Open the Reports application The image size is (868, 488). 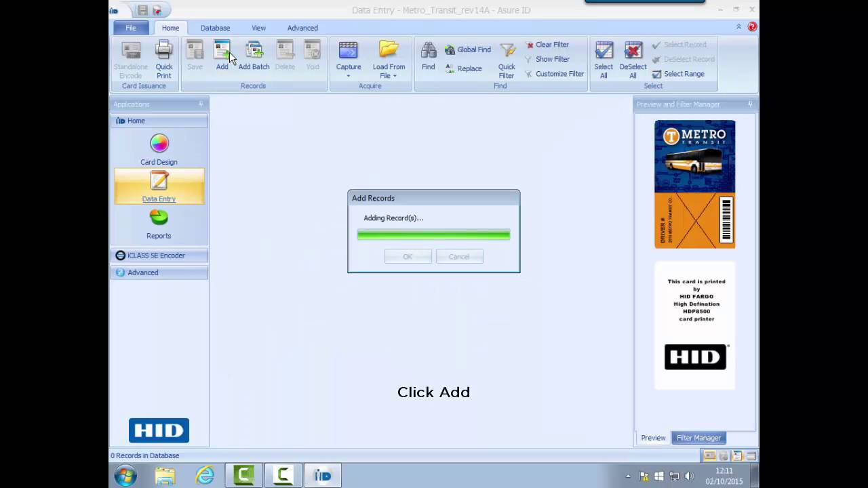tap(159, 224)
